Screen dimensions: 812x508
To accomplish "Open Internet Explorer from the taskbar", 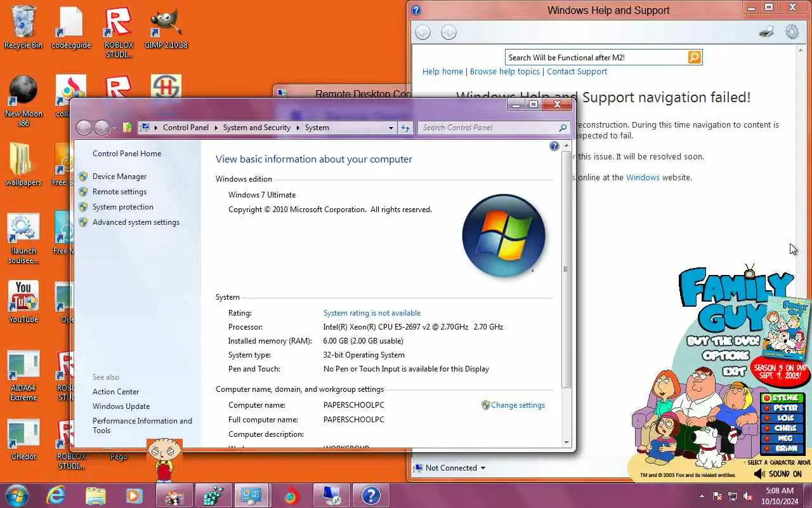I will click(56, 495).
